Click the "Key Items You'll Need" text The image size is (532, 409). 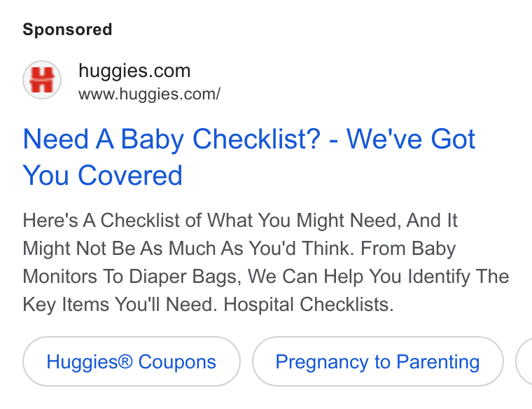point(120,304)
